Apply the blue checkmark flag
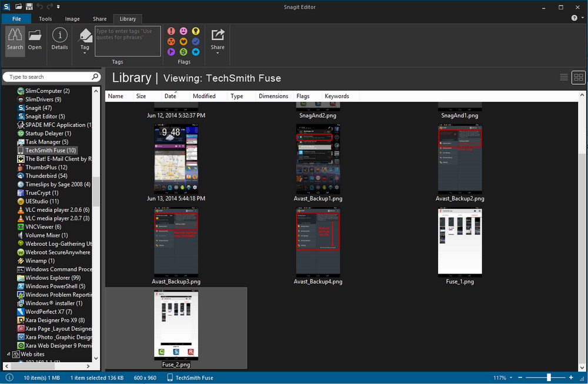588x384 pixels. point(196,42)
